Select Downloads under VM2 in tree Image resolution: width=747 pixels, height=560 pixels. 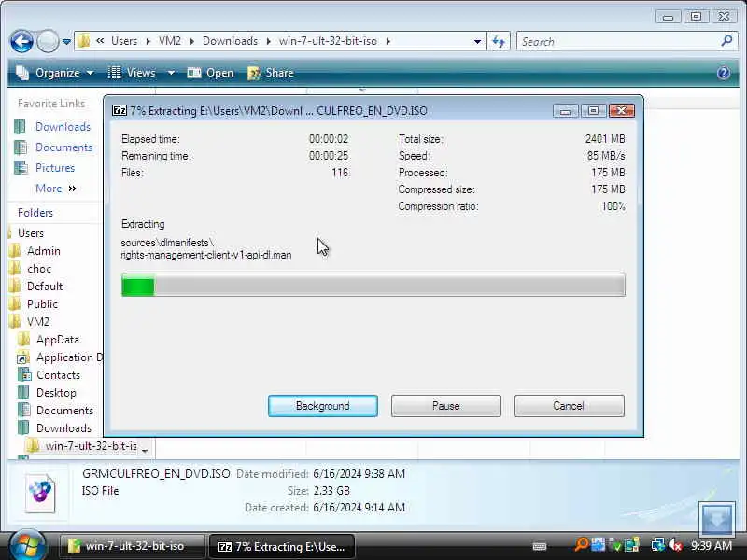63,428
